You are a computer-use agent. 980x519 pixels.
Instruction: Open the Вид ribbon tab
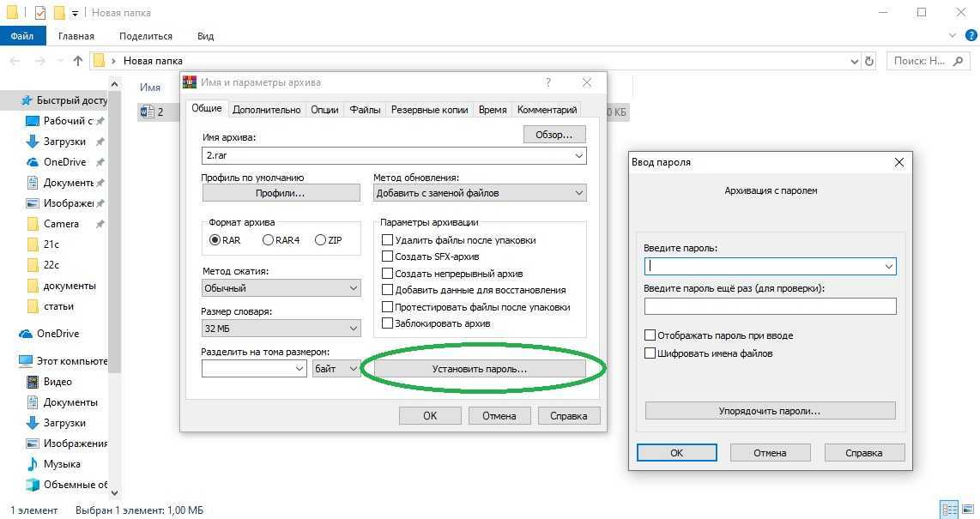click(x=205, y=36)
